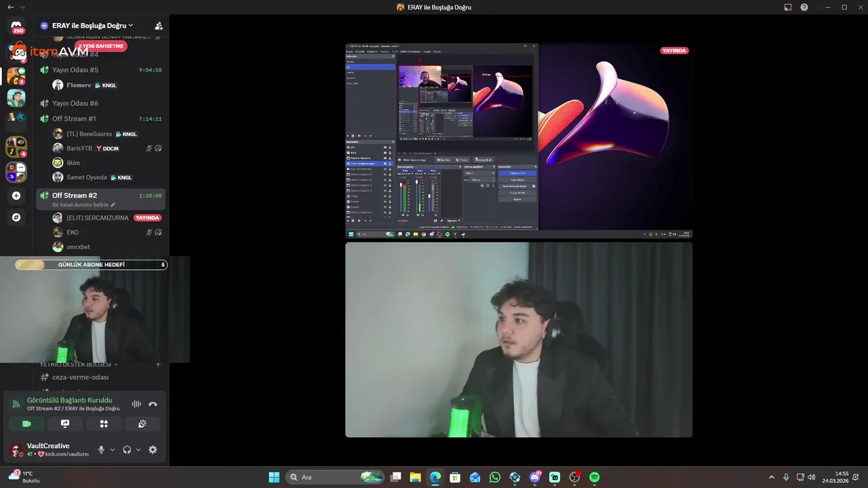The width and height of the screenshot is (868, 488).
Task: Show hidden icons in system tray
Action: click(771, 477)
